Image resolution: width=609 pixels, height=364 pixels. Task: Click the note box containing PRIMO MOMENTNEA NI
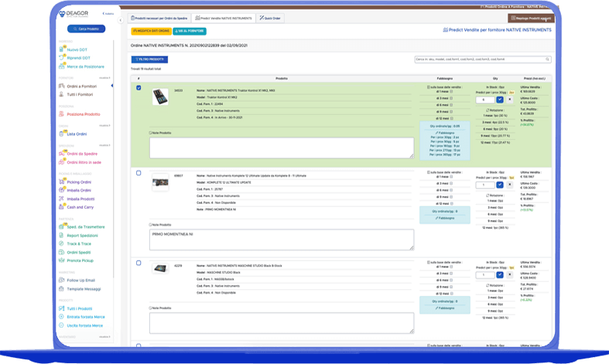point(282,240)
